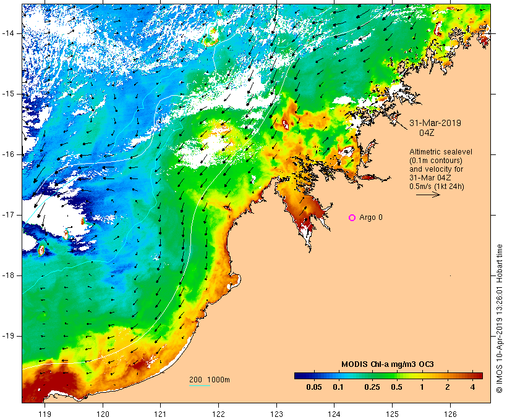507x420 pixels.
Task: Click the 'Argo 0' label
Action: click(371, 217)
